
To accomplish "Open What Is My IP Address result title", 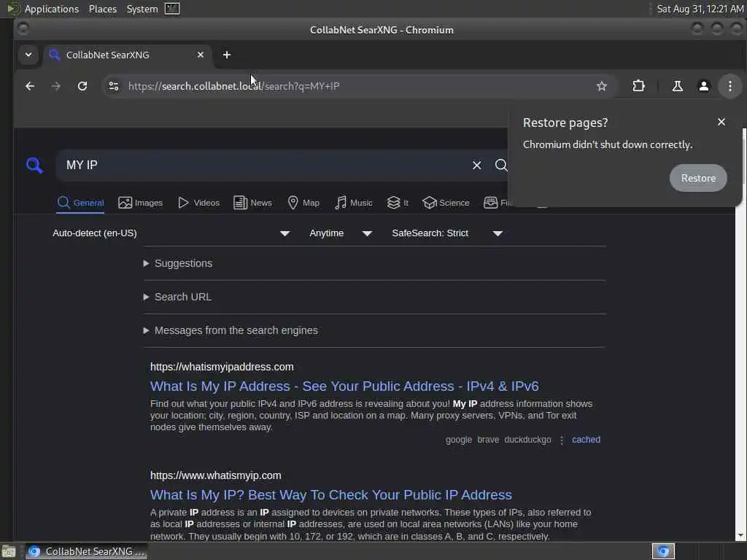I will pyautogui.click(x=344, y=386).
